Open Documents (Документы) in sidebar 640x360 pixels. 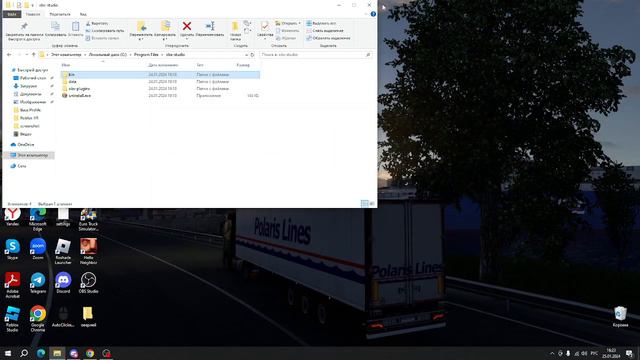27,94
